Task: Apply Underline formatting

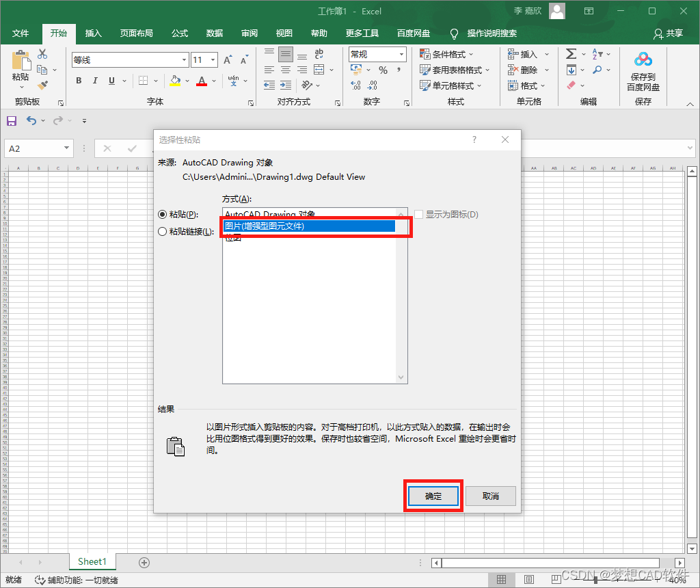Action: [111, 81]
